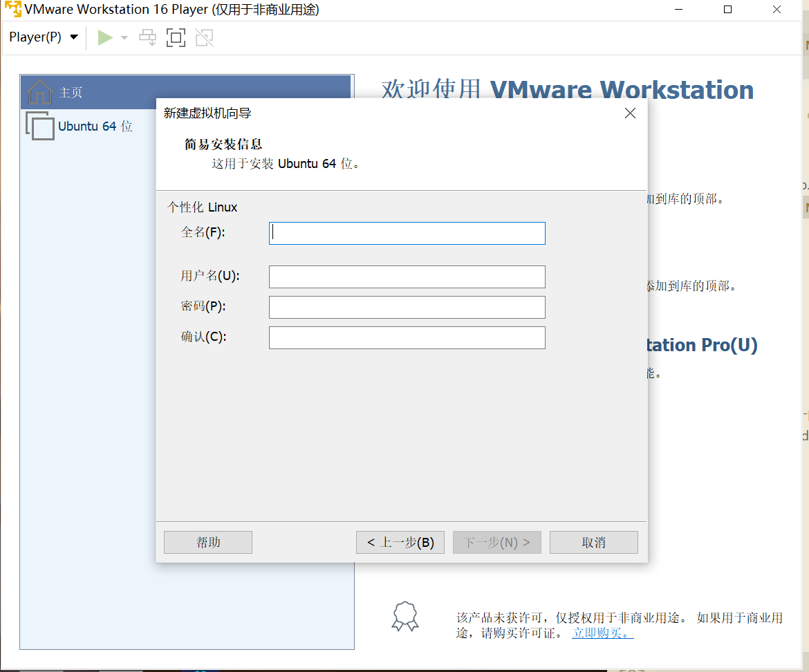Click the license ribbon badge icon
Image resolution: width=809 pixels, height=672 pixels.
(x=405, y=616)
